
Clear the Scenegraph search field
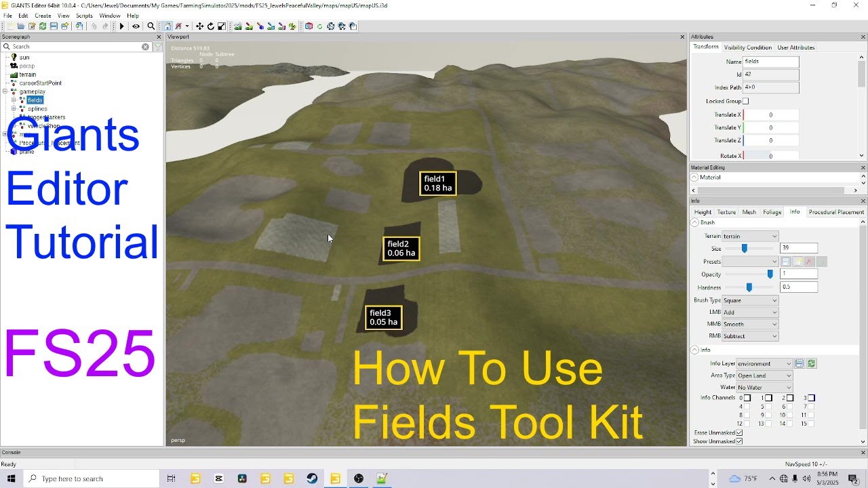pyautogui.click(x=145, y=47)
